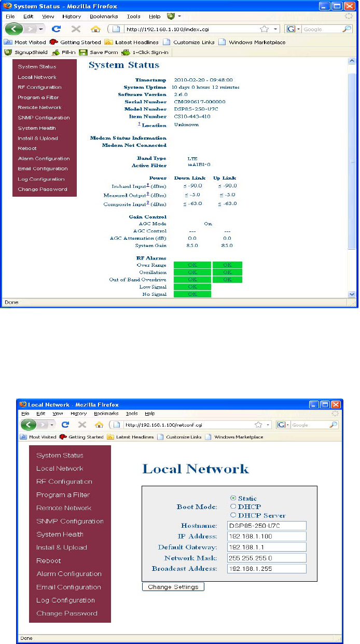Image resolution: width=360 pixels, height=644 pixels.
Task: Open RF Configuration in System Status sidebar
Action: click(39, 87)
